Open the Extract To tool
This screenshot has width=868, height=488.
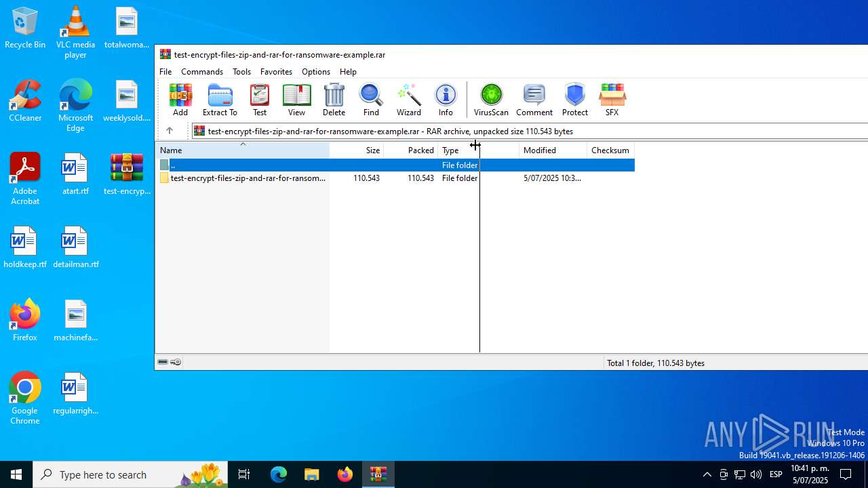pyautogui.click(x=220, y=100)
